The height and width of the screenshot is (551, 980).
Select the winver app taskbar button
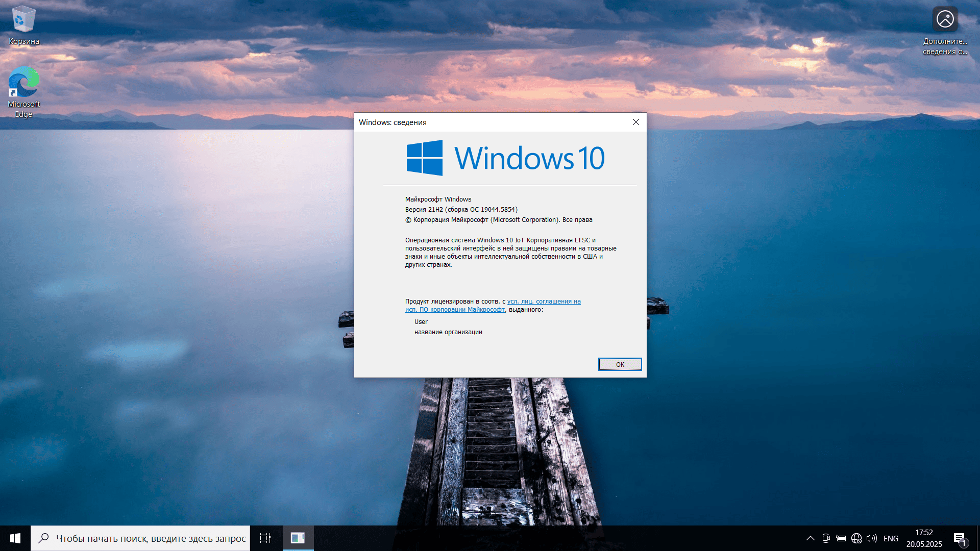click(x=298, y=538)
